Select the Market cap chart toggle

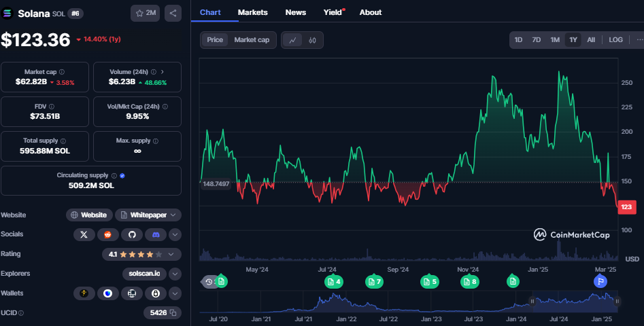click(x=252, y=40)
